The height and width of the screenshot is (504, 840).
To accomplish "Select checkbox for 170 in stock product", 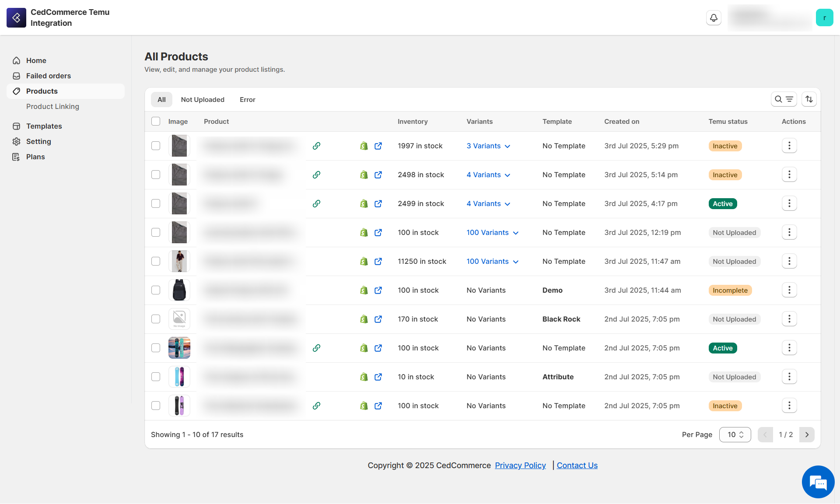I will [156, 319].
